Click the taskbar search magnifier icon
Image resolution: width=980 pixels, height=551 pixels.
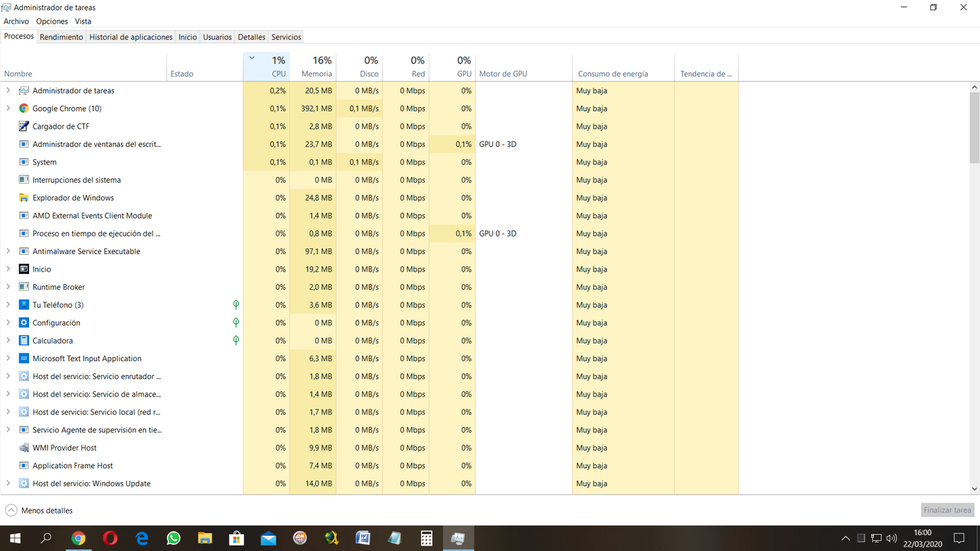[x=46, y=539]
